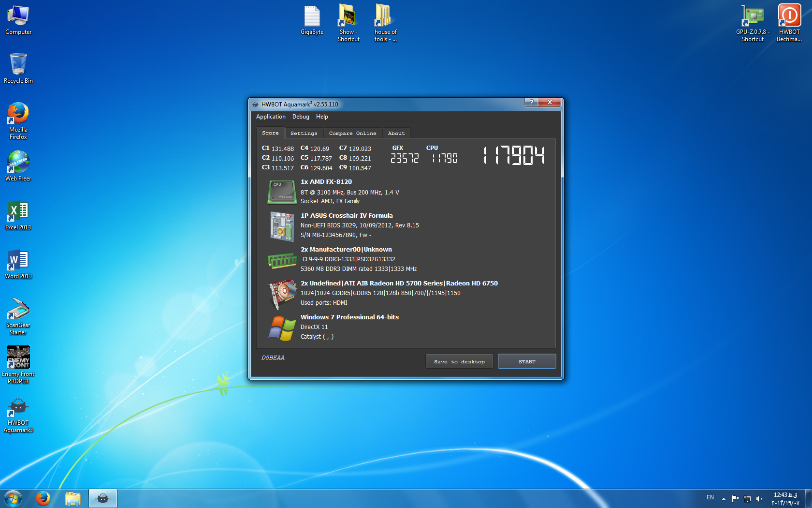Click the Radeon graphics card icon

(282, 294)
